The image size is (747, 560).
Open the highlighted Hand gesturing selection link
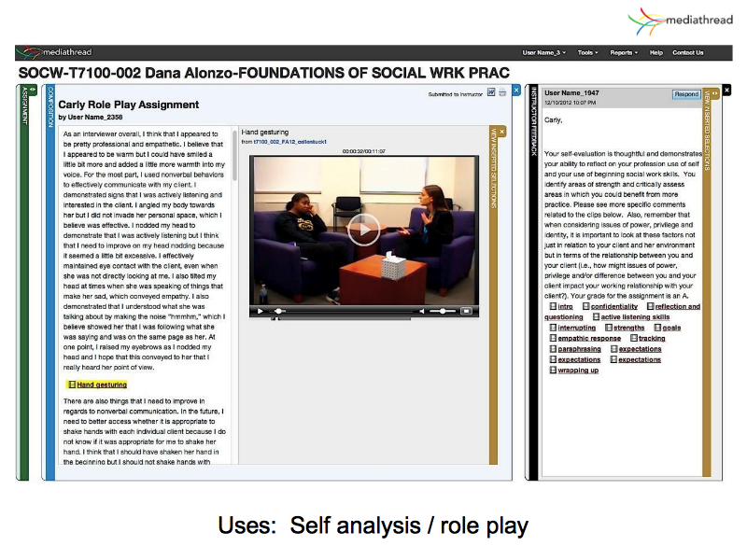pos(101,385)
